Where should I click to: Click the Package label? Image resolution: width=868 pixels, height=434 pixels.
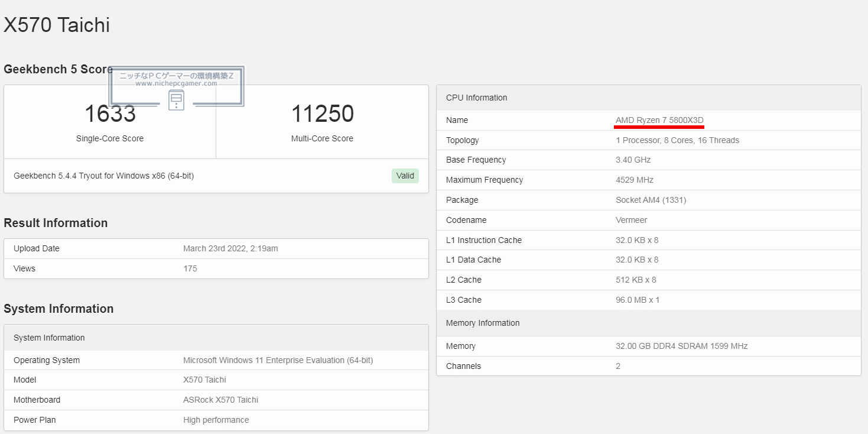[x=462, y=200]
